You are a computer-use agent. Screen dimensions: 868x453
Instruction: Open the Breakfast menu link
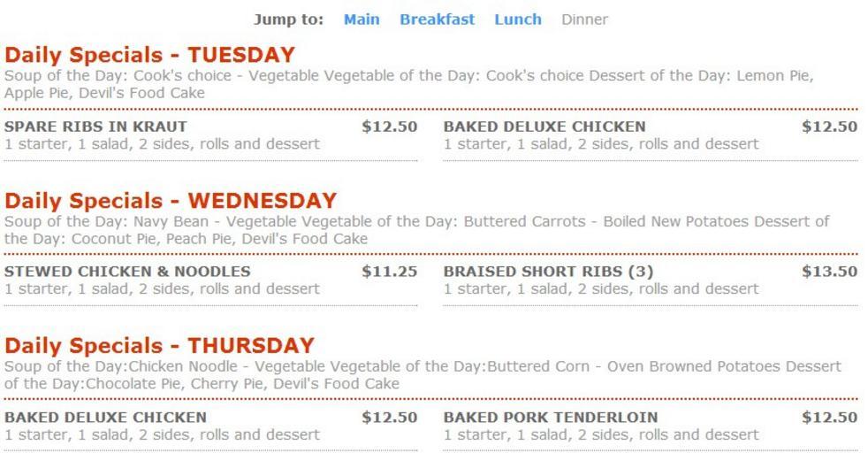[x=437, y=19]
